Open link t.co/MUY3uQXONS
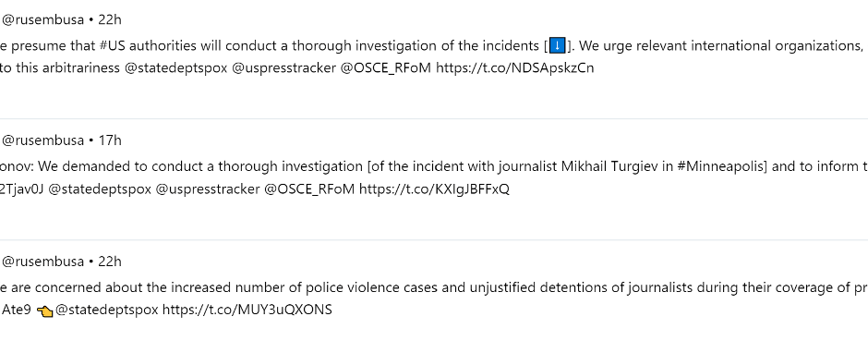 click(247, 310)
